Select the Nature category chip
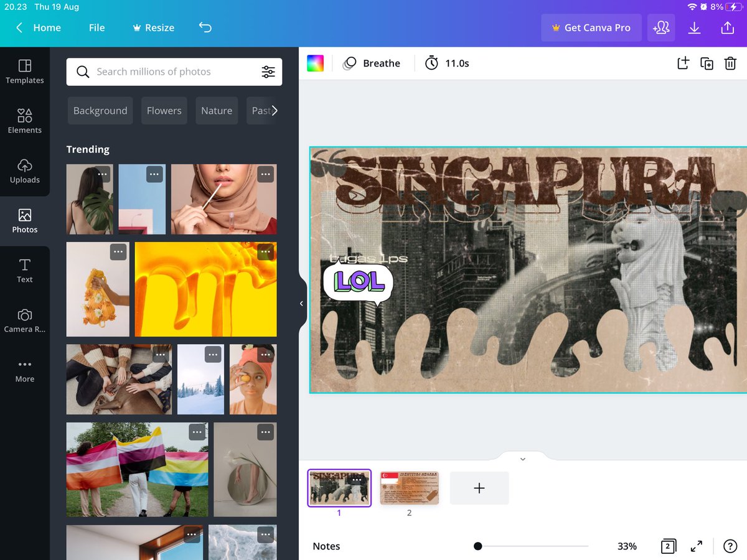 217,111
